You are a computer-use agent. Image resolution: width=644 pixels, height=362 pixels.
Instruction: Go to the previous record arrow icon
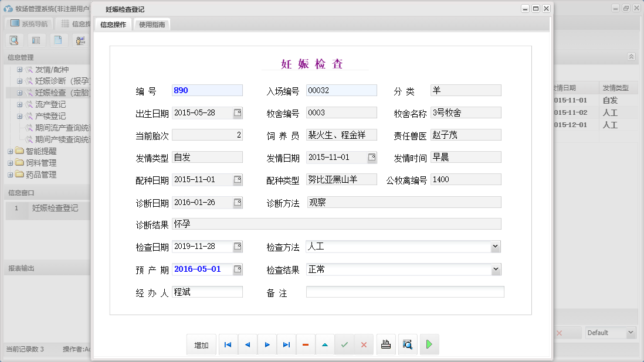point(247,344)
